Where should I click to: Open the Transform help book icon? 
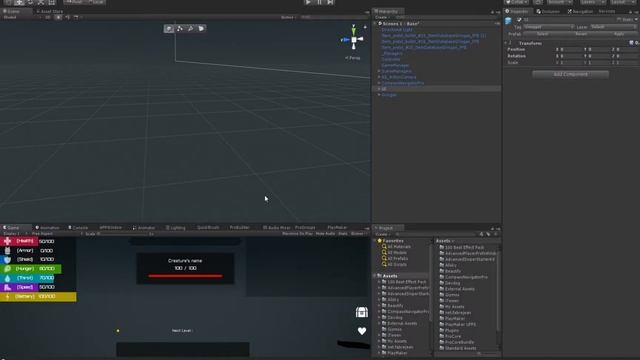pyautogui.click(x=631, y=43)
